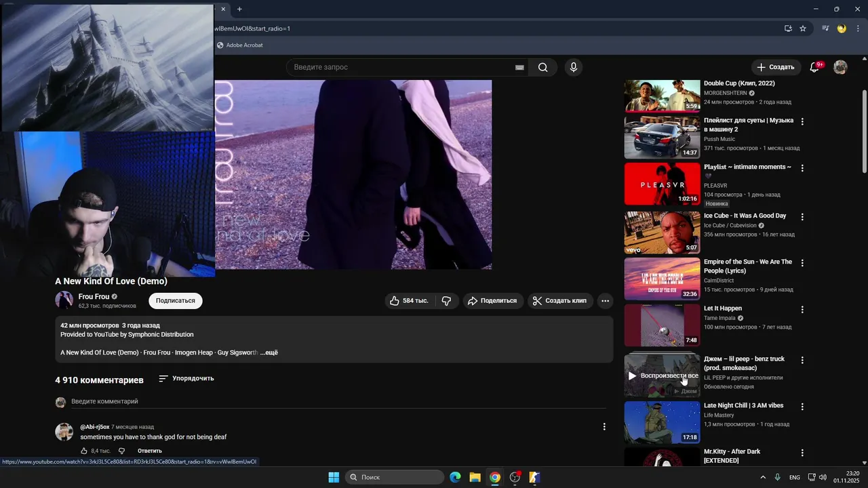Click Frou Frou channel avatar
Image resolution: width=868 pixels, height=488 pixels.
click(64, 300)
